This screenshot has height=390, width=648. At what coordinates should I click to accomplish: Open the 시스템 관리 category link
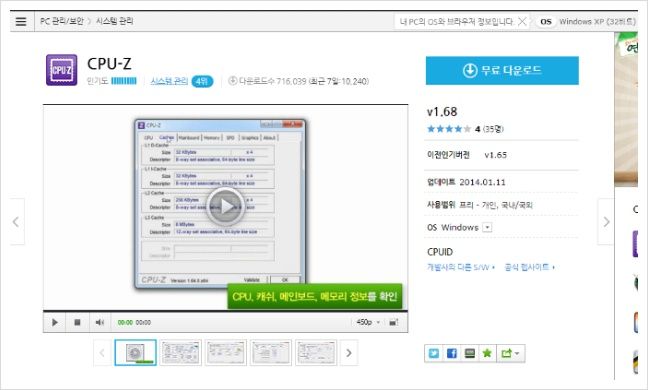click(169, 81)
